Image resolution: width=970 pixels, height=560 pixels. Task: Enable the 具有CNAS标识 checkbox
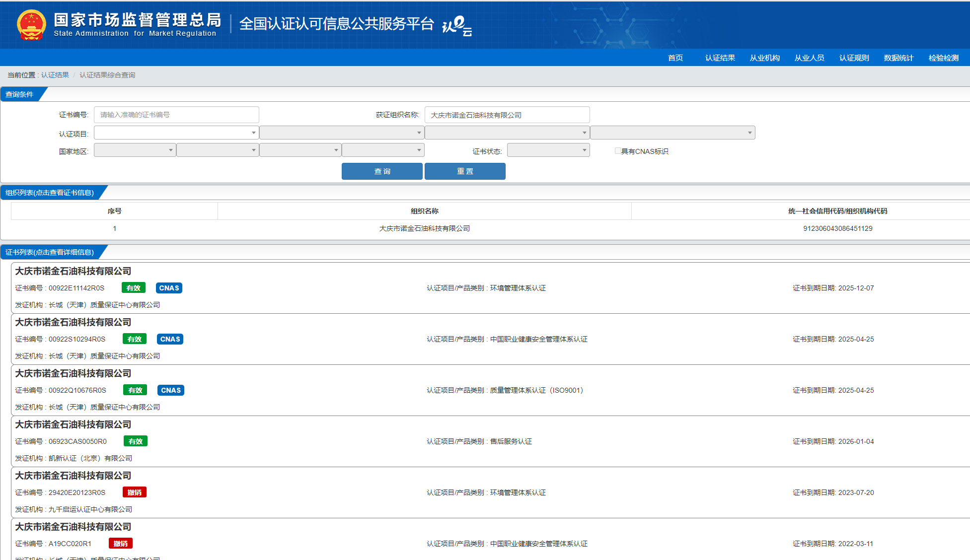618,151
